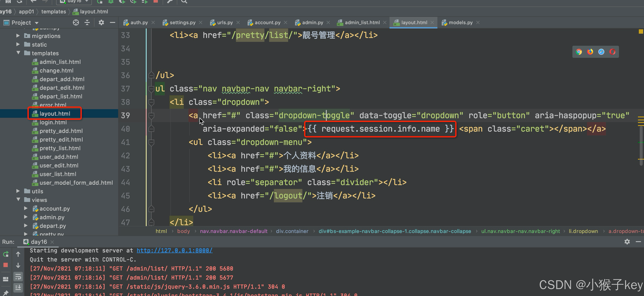Open in Safari browser preview icon
The height and width of the screenshot is (296, 644).
(601, 52)
